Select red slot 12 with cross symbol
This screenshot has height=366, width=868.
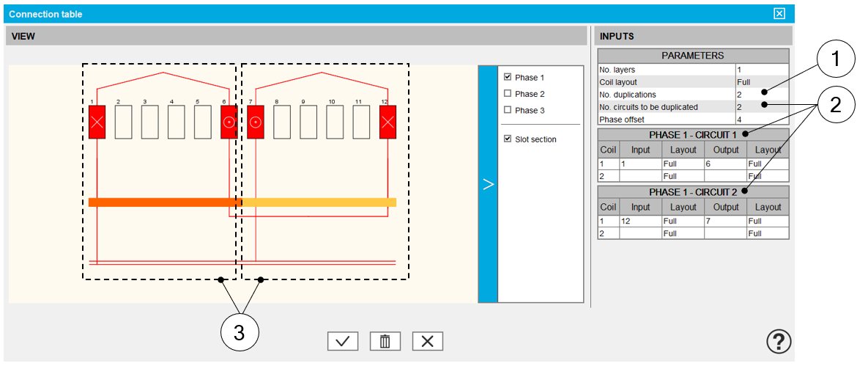[387, 122]
